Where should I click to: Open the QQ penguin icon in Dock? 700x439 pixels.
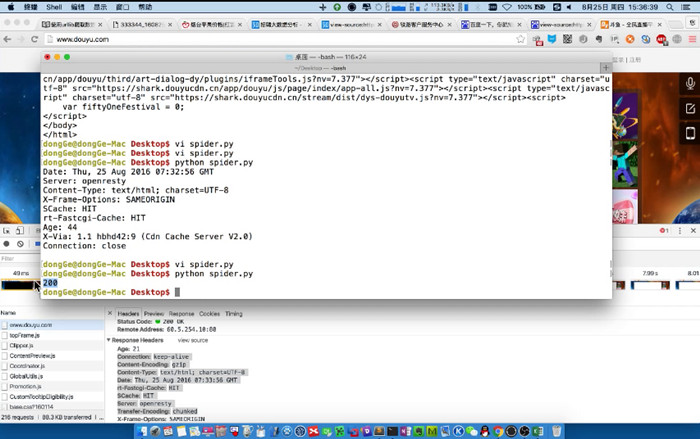(485, 431)
